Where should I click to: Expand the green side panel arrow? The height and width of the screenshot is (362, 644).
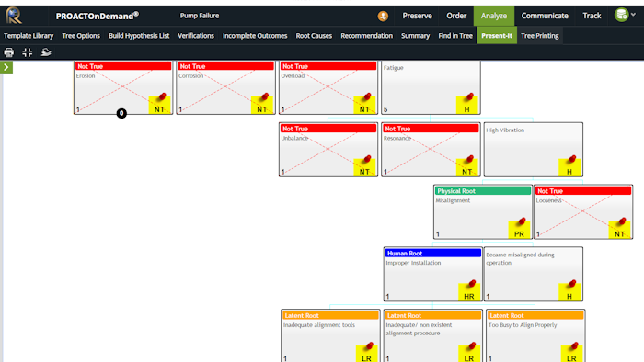(6, 67)
